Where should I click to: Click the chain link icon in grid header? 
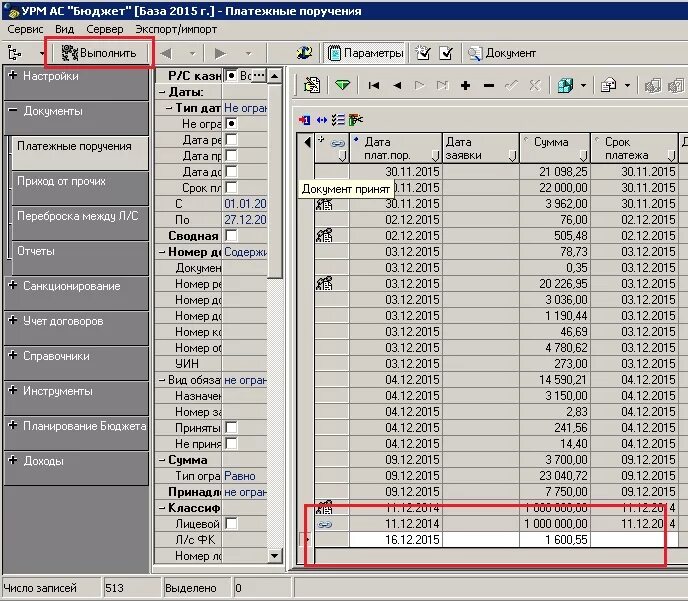[x=337, y=143]
